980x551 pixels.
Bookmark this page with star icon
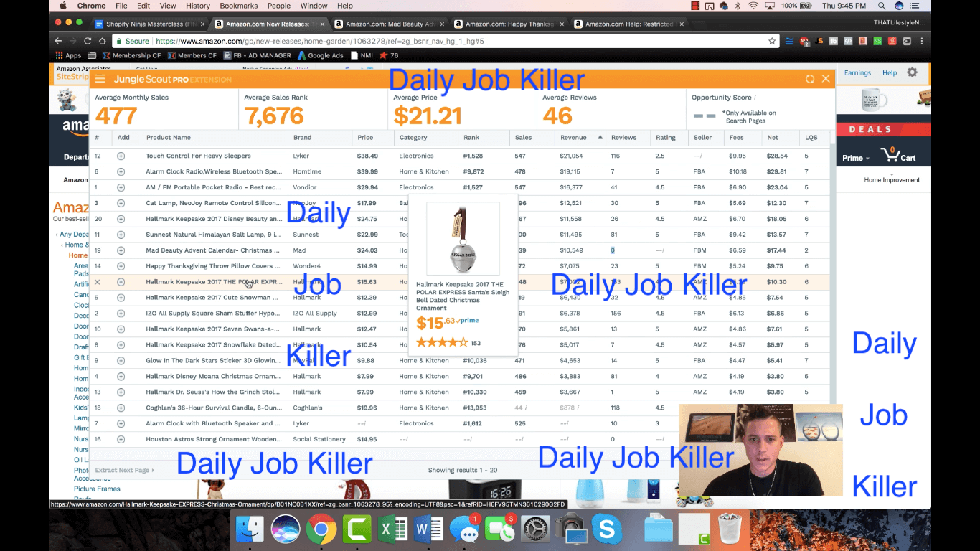(x=772, y=41)
